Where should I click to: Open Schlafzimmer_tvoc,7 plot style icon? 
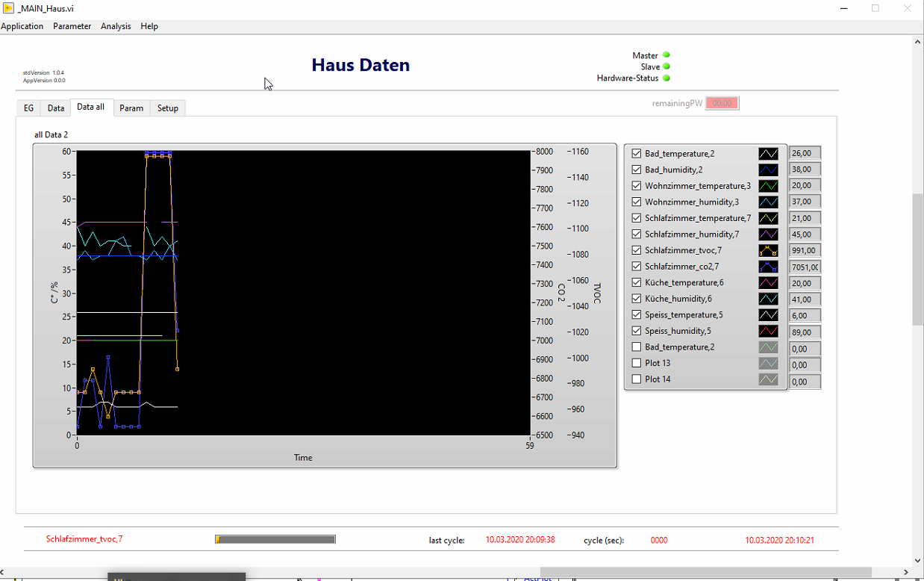click(768, 250)
